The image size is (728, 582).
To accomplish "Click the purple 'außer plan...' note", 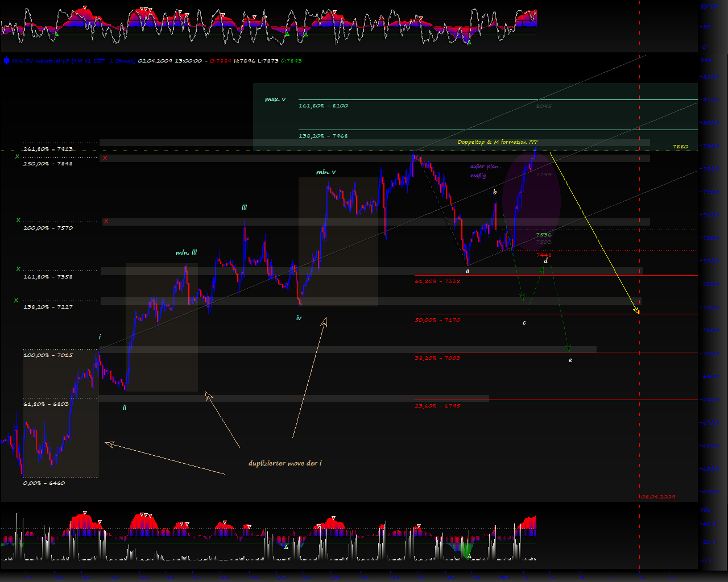I will pyautogui.click(x=486, y=167).
